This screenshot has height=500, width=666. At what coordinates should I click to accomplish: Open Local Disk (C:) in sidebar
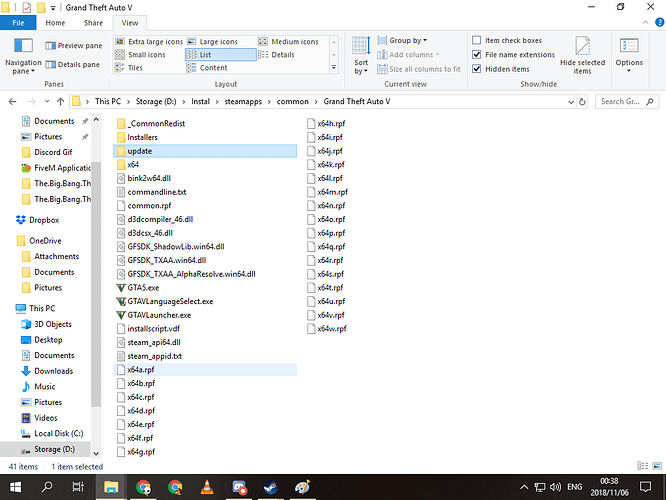click(52, 433)
